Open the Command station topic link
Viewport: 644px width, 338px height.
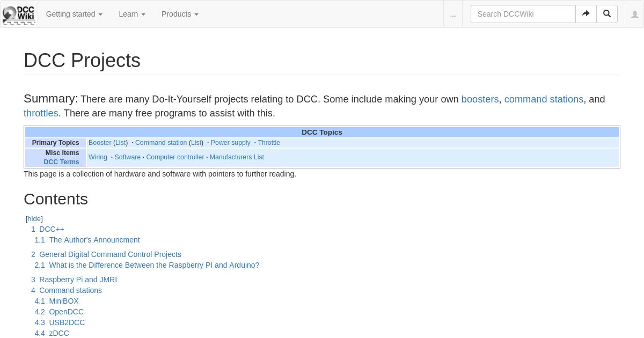(161, 143)
